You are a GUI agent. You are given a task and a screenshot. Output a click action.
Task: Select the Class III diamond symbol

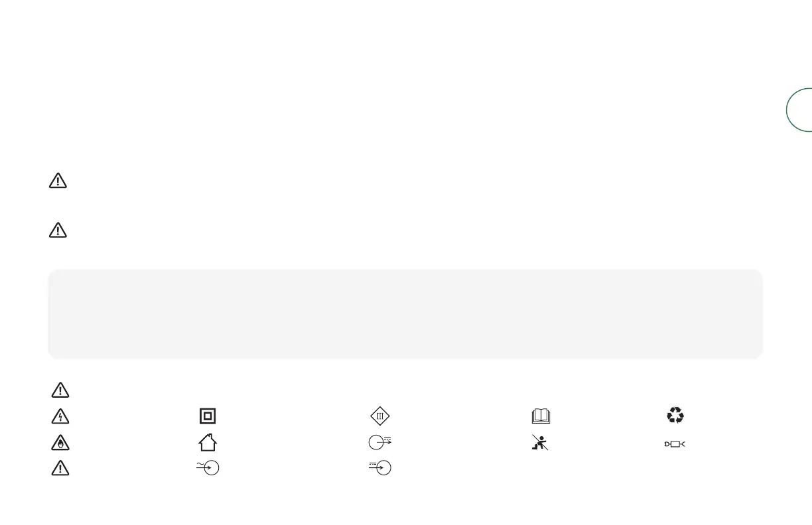coord(380,416)
